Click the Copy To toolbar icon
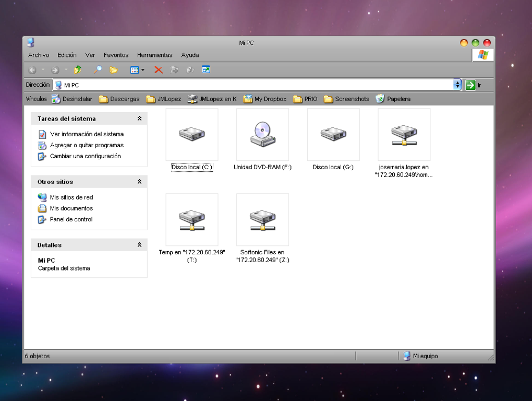Viewport: 532px width, 401px height. pyautogui.click(x=190, y=70)
